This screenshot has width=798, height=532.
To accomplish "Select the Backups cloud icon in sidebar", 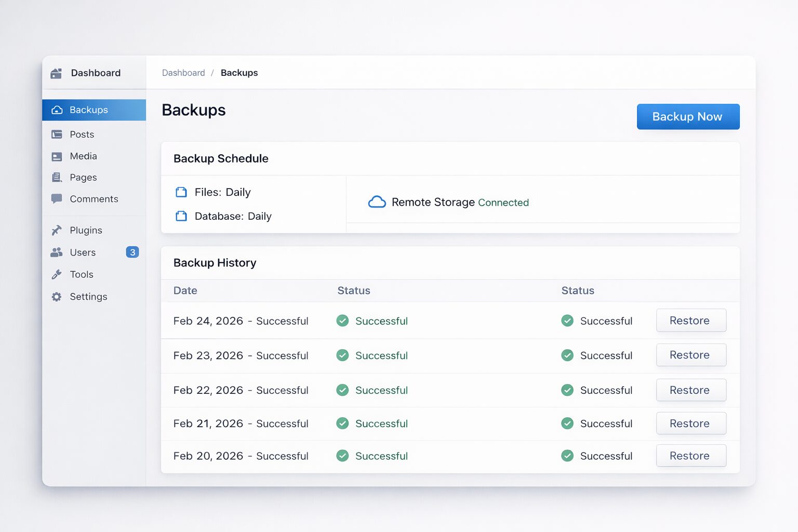I will pos(56,110).
